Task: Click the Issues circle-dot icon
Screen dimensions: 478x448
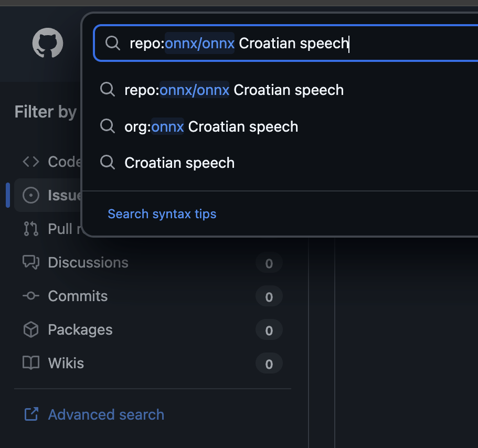Action: pyautogui.click(x=31, y=195)
